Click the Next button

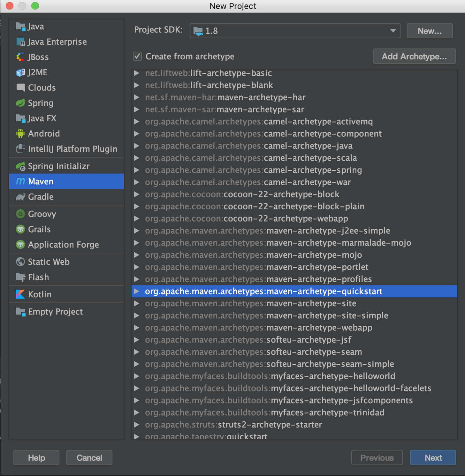point(433,457)
